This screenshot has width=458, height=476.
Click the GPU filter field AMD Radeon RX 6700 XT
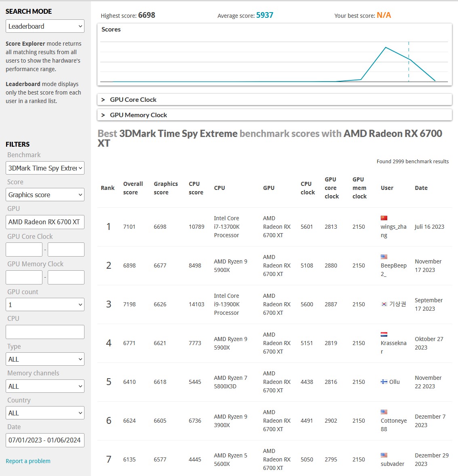pos(45,222)
